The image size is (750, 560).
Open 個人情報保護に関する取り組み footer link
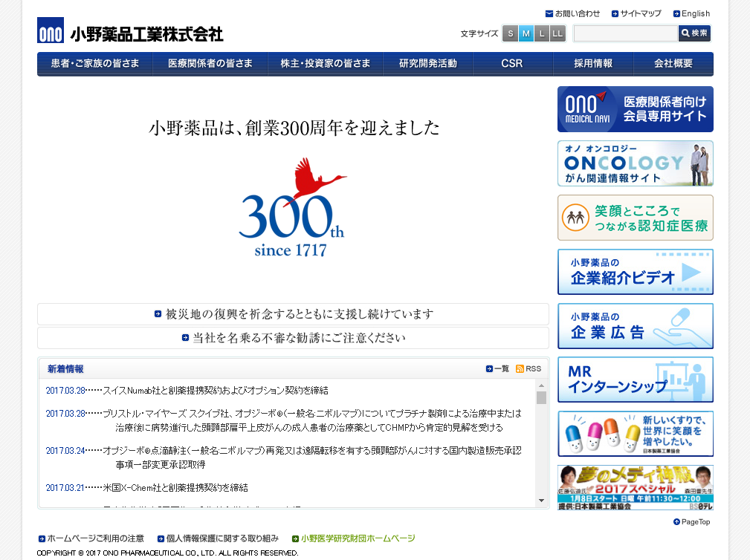(x=218, y=538)
